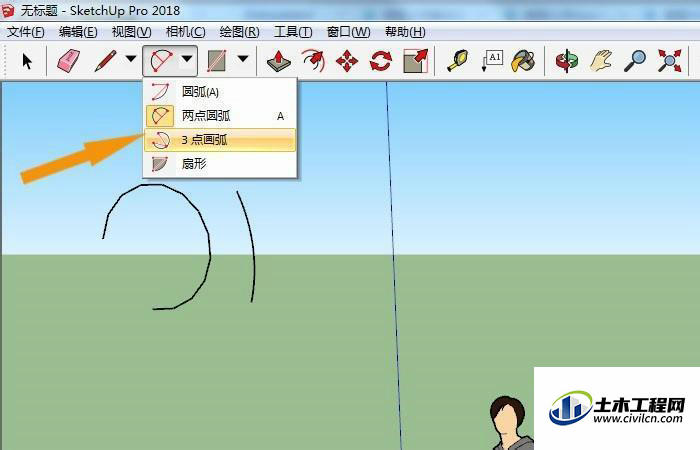700x450 pixels.
Task: Select the Line pencil tool
Action: point(106,61)
